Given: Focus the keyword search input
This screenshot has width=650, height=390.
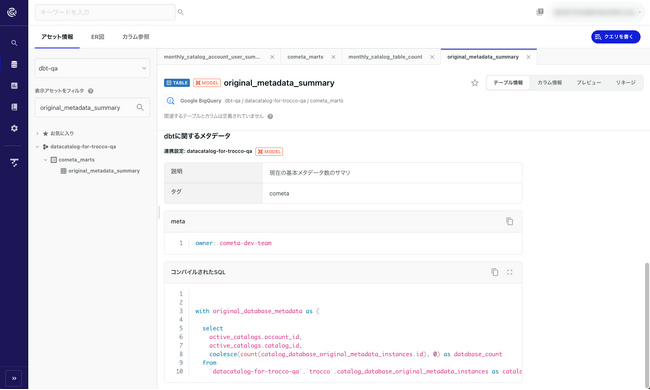Looking at the screenshot, I should click(x=105, y=12).
